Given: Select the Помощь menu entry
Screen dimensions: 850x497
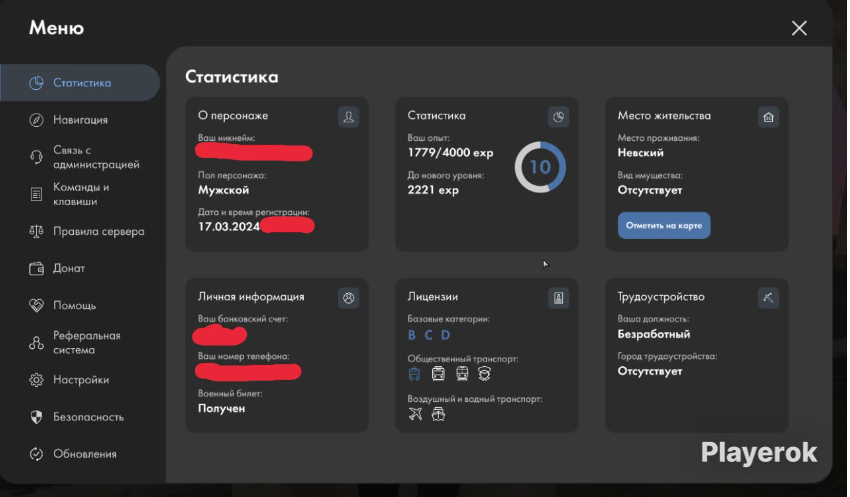Looking at the screenshot, I should [x=74, y=306].
